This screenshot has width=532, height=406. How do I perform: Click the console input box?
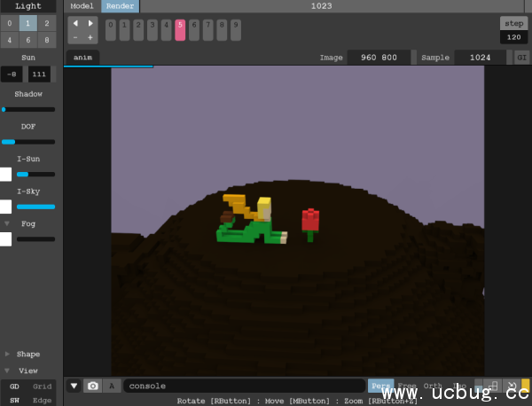245,386
